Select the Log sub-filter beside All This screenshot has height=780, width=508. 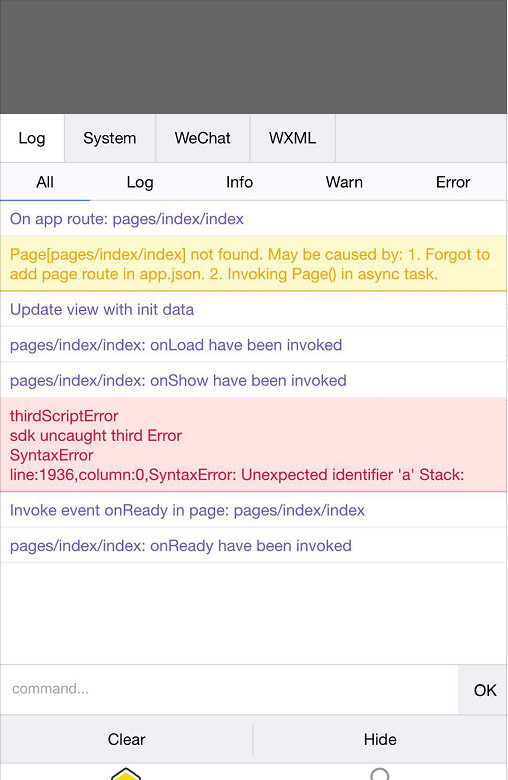coord(140,182)
